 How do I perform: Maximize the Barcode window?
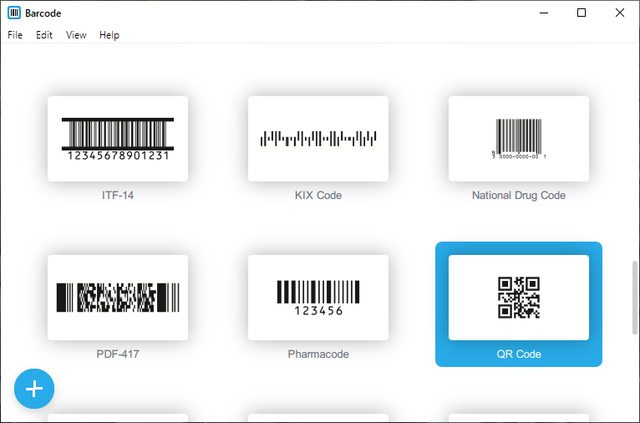(582, 14)
